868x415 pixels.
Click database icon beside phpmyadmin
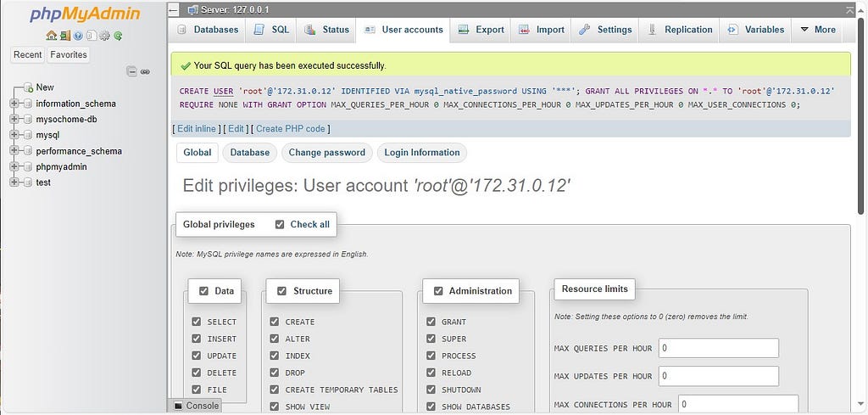tap(27, 167)
